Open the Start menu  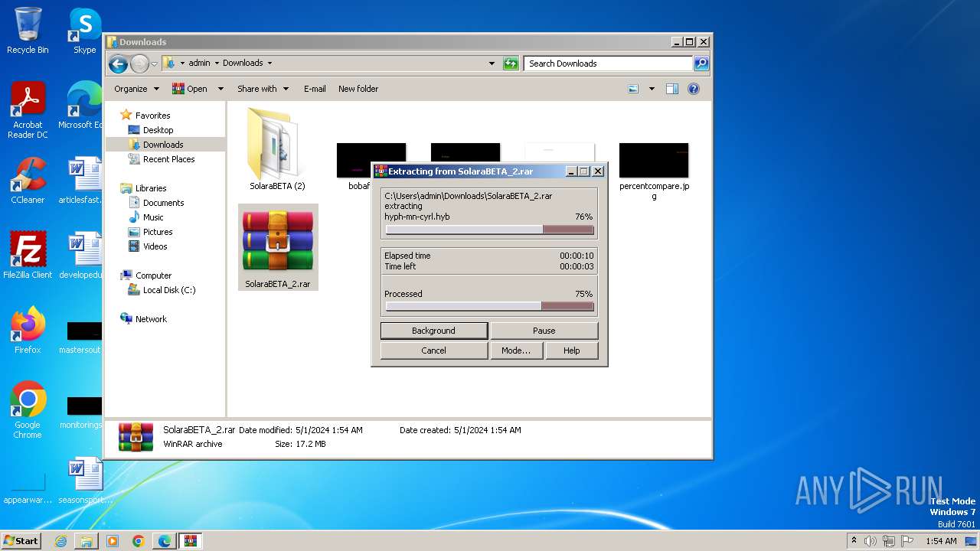click(x=21, y=541)
